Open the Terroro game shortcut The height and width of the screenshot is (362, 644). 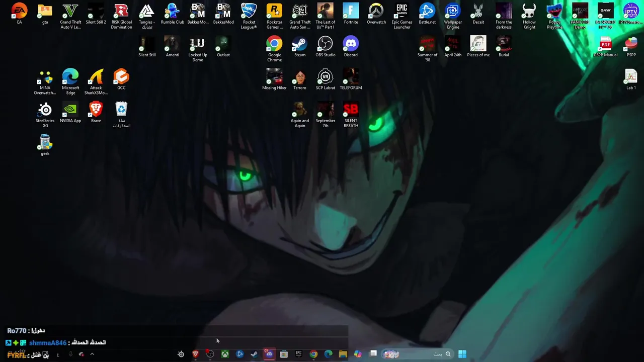pos(299,79)
